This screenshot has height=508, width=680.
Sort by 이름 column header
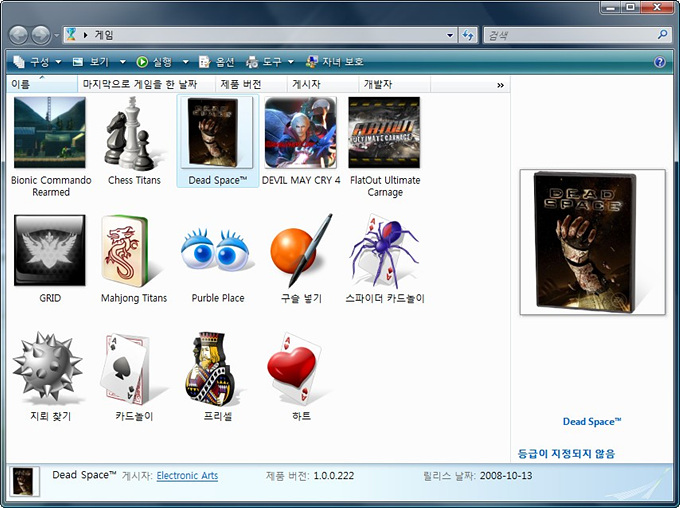[42, 84]
